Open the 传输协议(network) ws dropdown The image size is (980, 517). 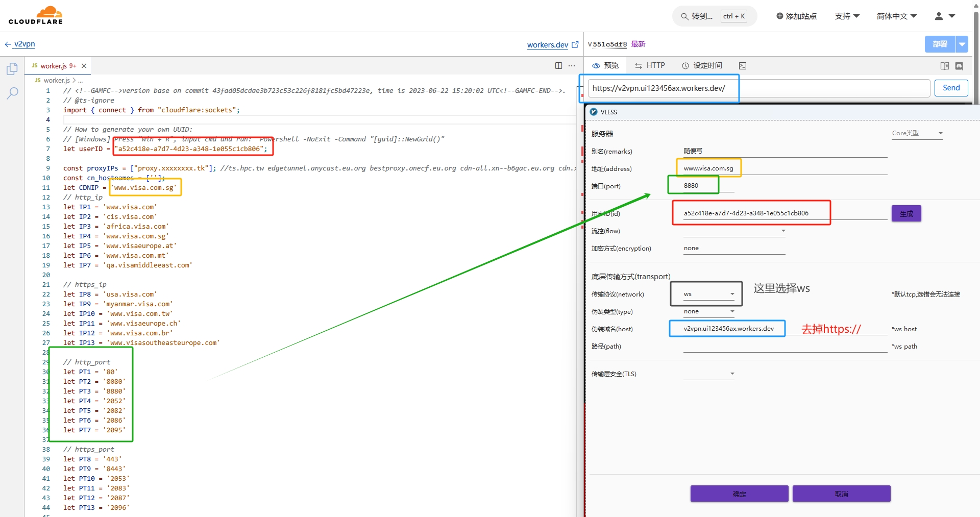[708, 294]
